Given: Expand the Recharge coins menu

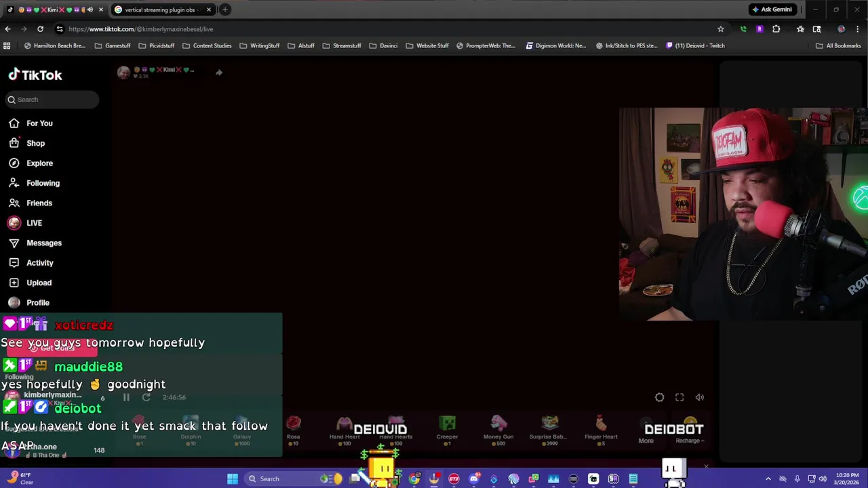Looking at the screenshot, I should pos(690,441).
